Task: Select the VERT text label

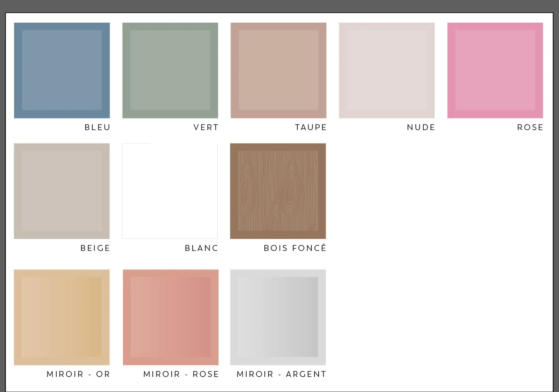Action: [x=206, y=128]
